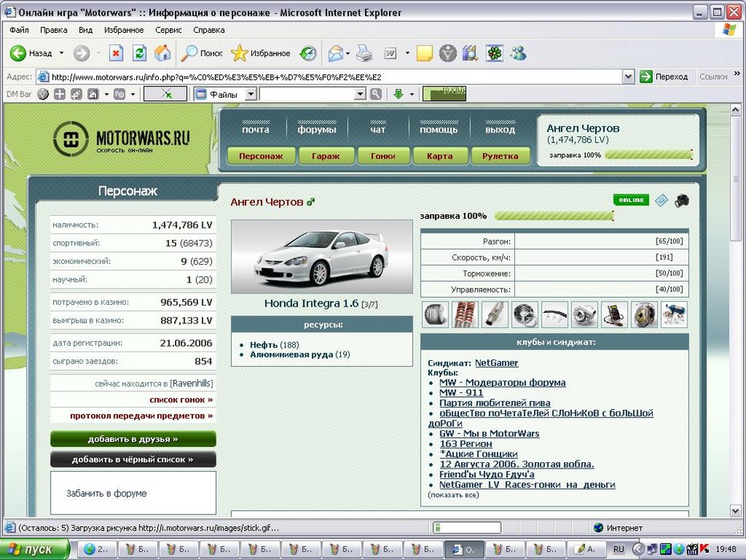Image resolution: width=746 pixels, height=560 pixels.
Task: Open dropdown next to green download arrow
Action: pos(412,94)
